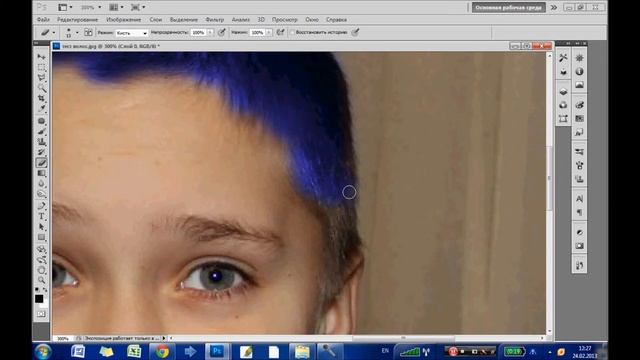Click the 'Основная рабочая среда' workspace button

pyautogui.click(x=509, y=7)
